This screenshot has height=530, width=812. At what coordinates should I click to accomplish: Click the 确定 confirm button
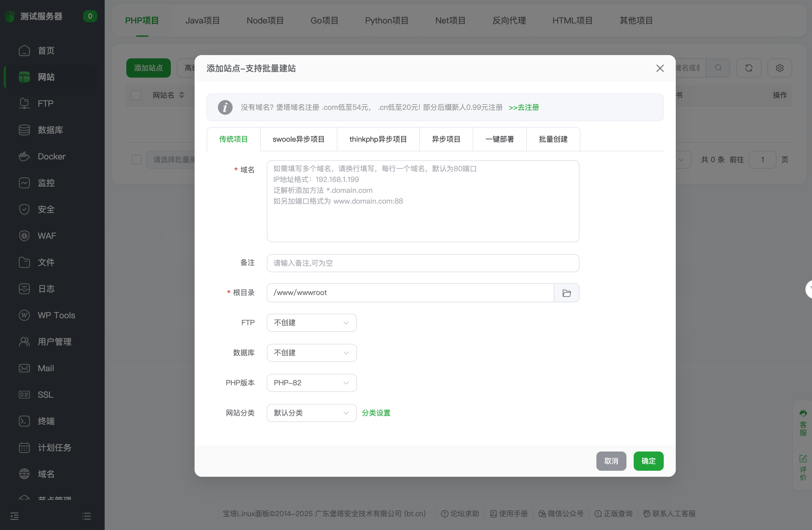(x=648, y=461)
